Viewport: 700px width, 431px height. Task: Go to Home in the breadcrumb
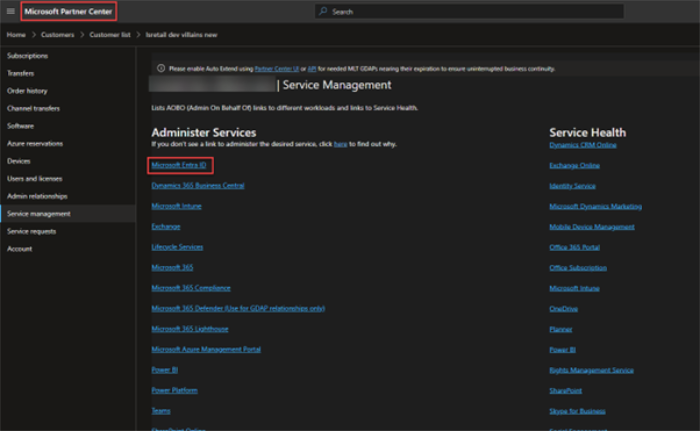pos(15,34)
